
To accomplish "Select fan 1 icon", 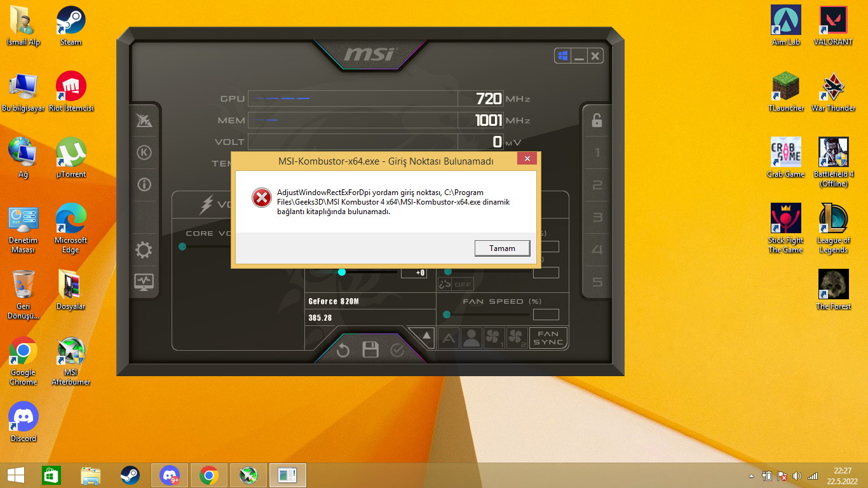I will (x=494, y=338).
